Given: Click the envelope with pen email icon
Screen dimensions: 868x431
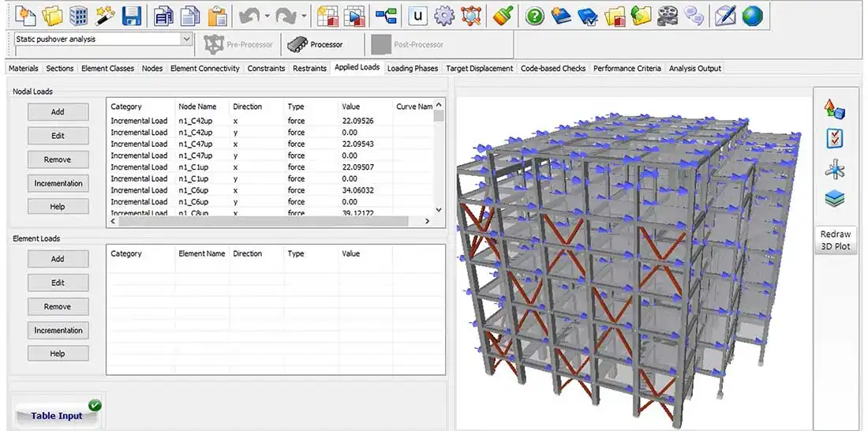Looking at the screenshot, I should pyautogui.click(x=725, y=16).
